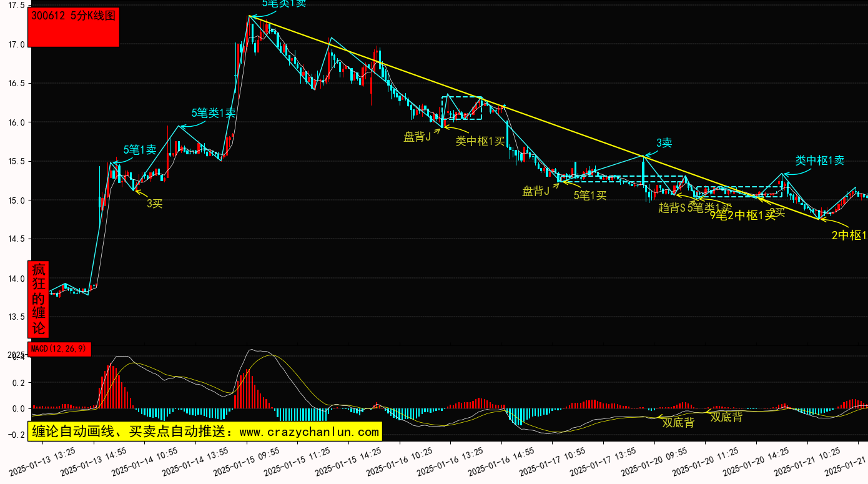This screenshot has height=484, width=868.
Task: Click the 300612 5分K线图 title box
Action: tap(74, 27)
